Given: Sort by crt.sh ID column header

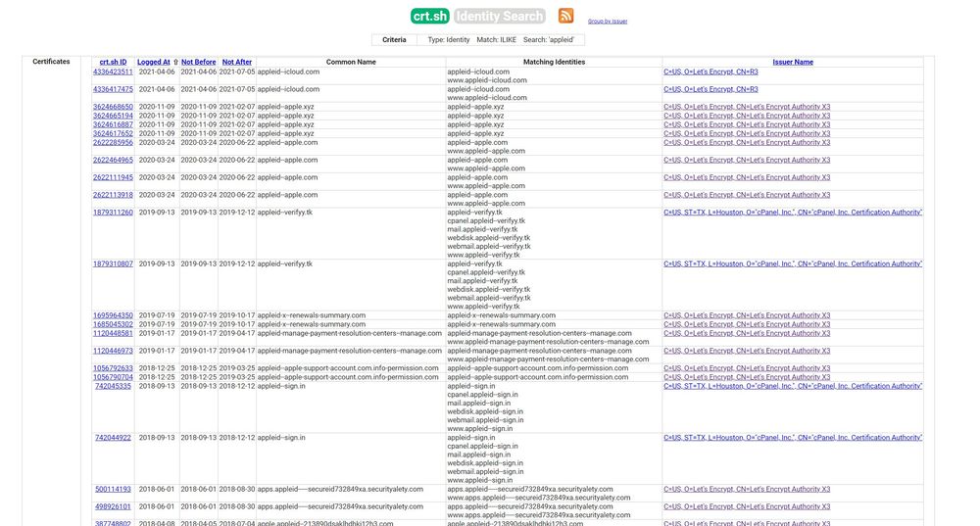Looking at the screenshot, I should coord(113,62).
